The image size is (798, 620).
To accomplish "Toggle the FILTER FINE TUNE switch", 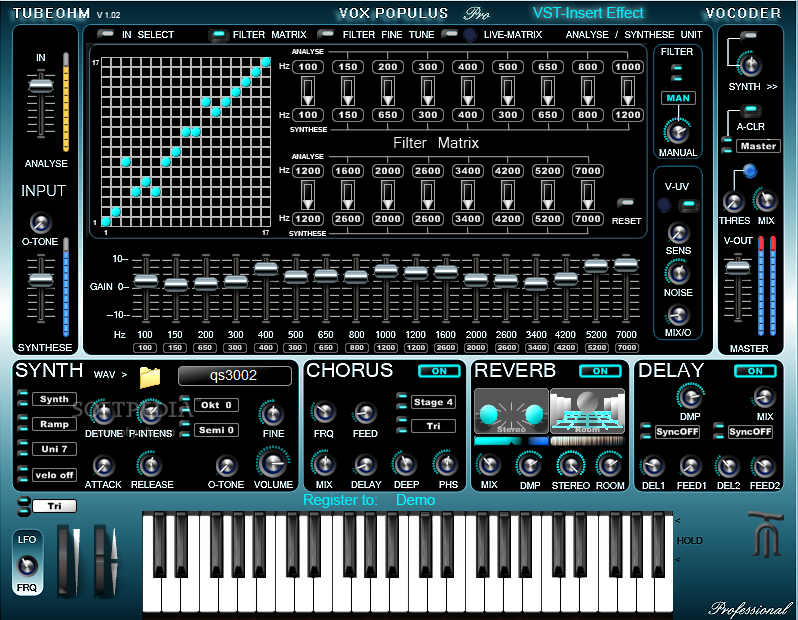I will click(326, 34).
